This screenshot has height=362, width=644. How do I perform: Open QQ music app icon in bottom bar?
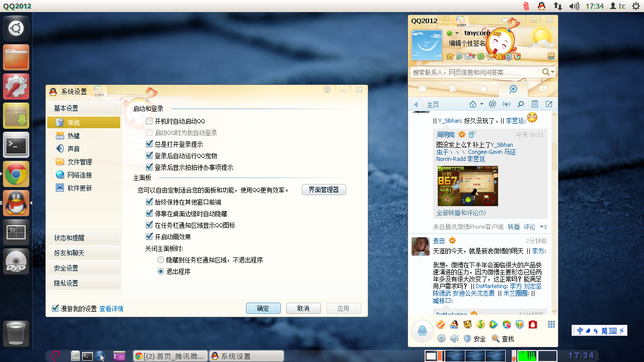coord(480,324)
